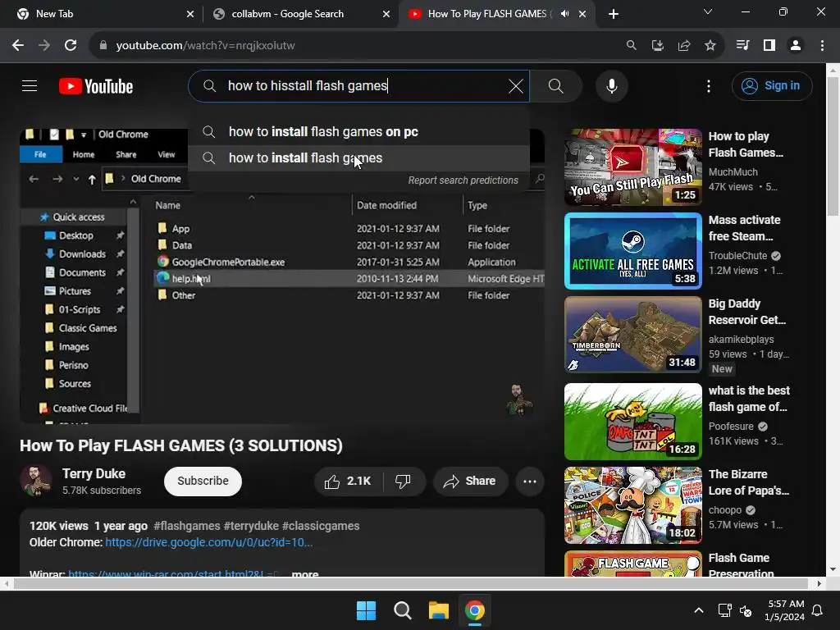Screen dimensions: 840x630
Task: Open Chrome profile avatar
Action: tap(796, 46)
